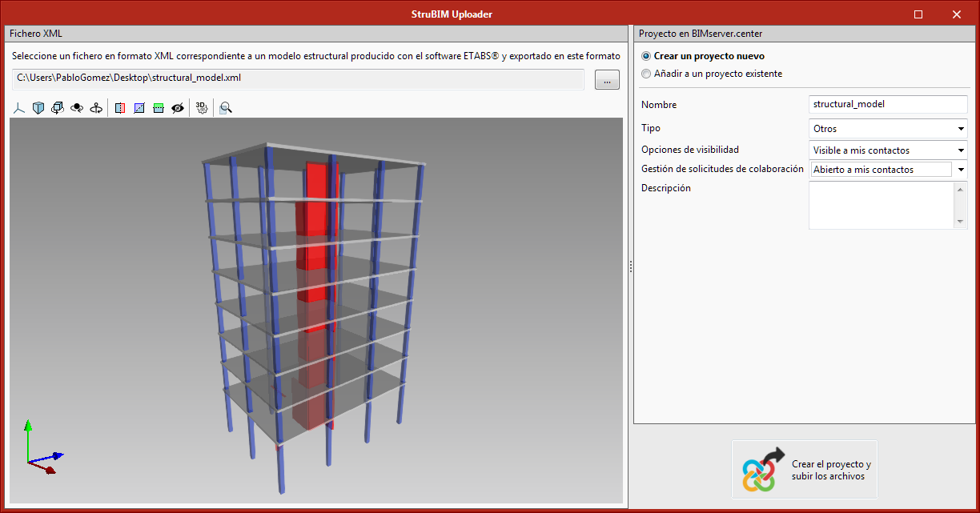Toggle the red vertical section plane icon

(x=120, y=108)
